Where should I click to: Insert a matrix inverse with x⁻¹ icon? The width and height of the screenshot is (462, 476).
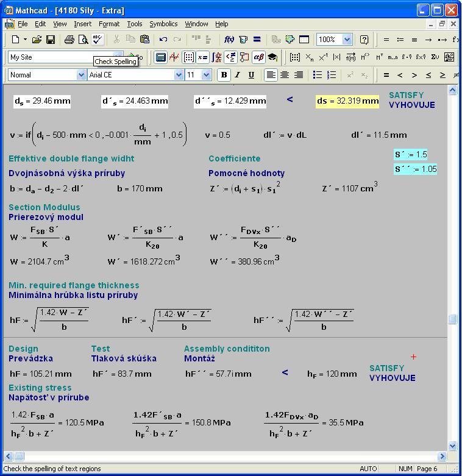tap(323, 57)
